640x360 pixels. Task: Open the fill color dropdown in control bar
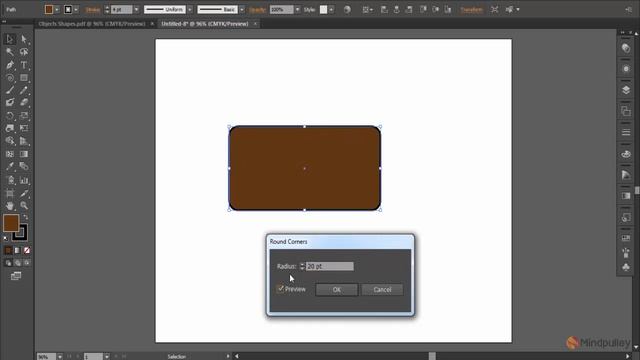coord(57,9)
